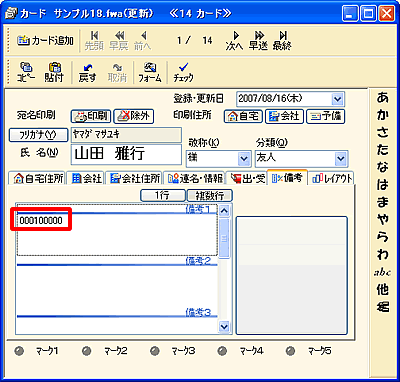400x382 pixels.
Task: Select the や index tab
Action: click(x=383, y=219)
